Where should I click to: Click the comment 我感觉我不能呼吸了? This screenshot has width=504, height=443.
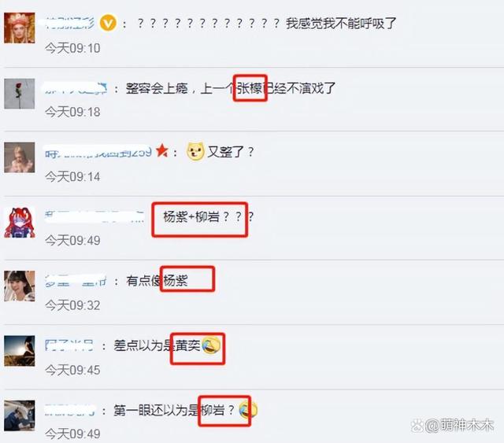pos(341,24)
